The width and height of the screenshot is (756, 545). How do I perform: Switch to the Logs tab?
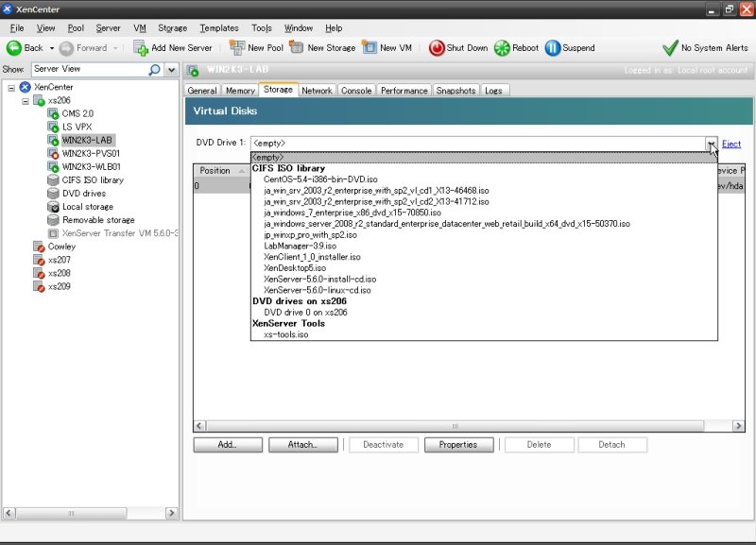click(493, 91)
